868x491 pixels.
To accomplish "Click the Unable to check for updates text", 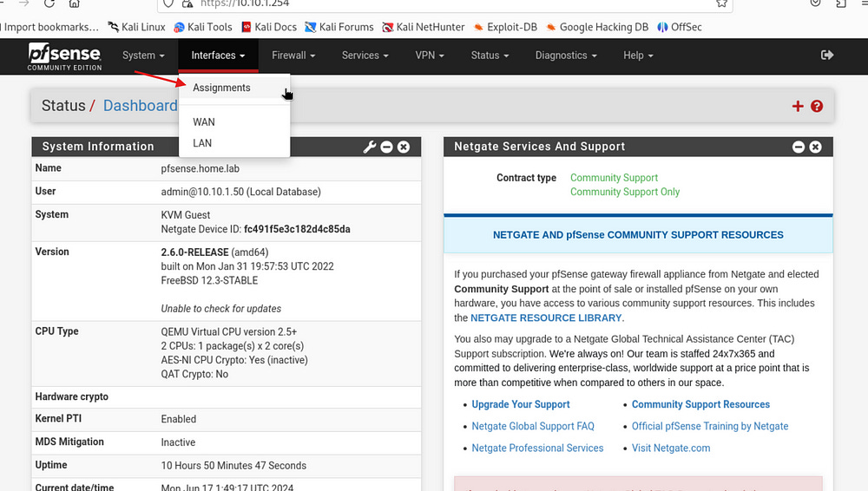I will [x=220, y=308].
